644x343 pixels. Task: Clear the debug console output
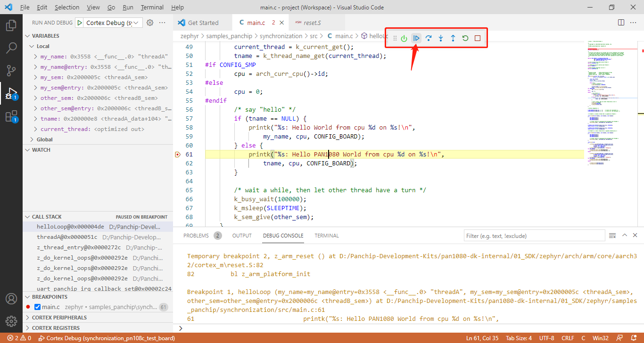tap(612, 236)
